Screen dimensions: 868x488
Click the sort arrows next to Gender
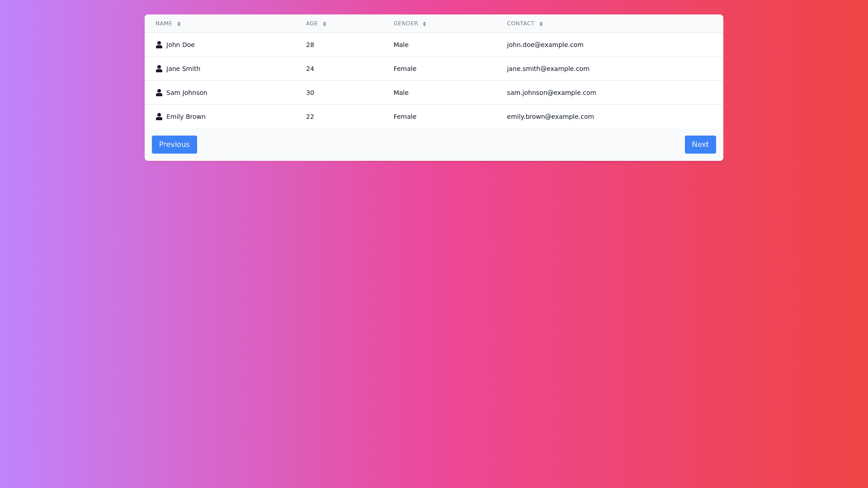coord(425,24)
